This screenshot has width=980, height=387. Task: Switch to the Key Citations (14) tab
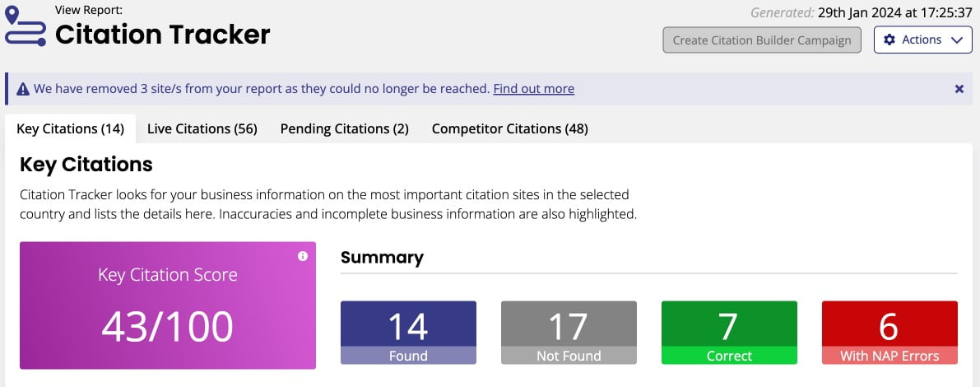click(70, 128)
